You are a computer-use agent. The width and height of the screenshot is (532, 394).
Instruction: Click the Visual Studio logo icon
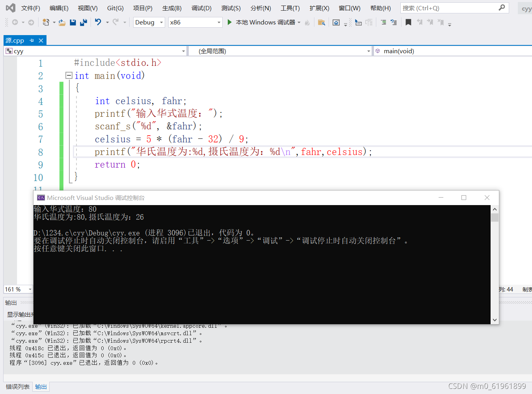pos(11,8)
